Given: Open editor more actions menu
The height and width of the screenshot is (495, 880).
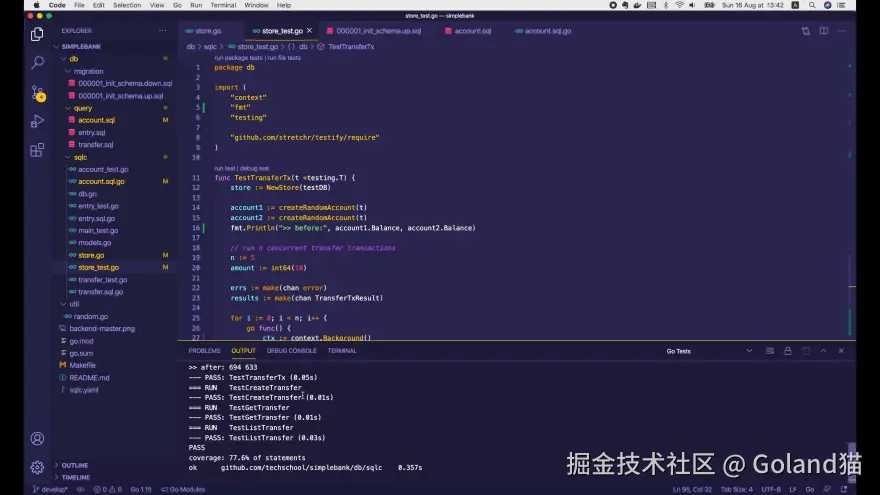Looking at the screenshot, I should [841, 31].
